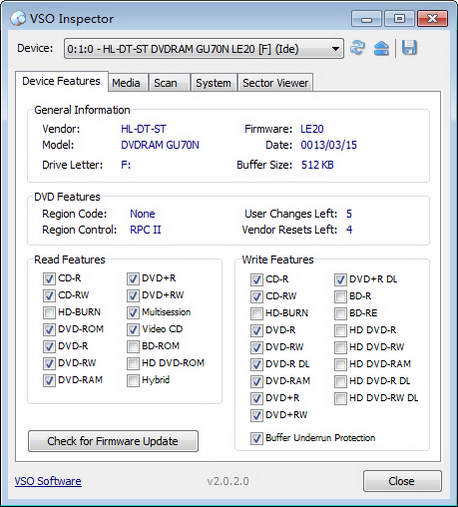Toggle the Read DVD-R checkbox
Screen dimensions: 458x507
pyautogui.click(x=49, y=346)
